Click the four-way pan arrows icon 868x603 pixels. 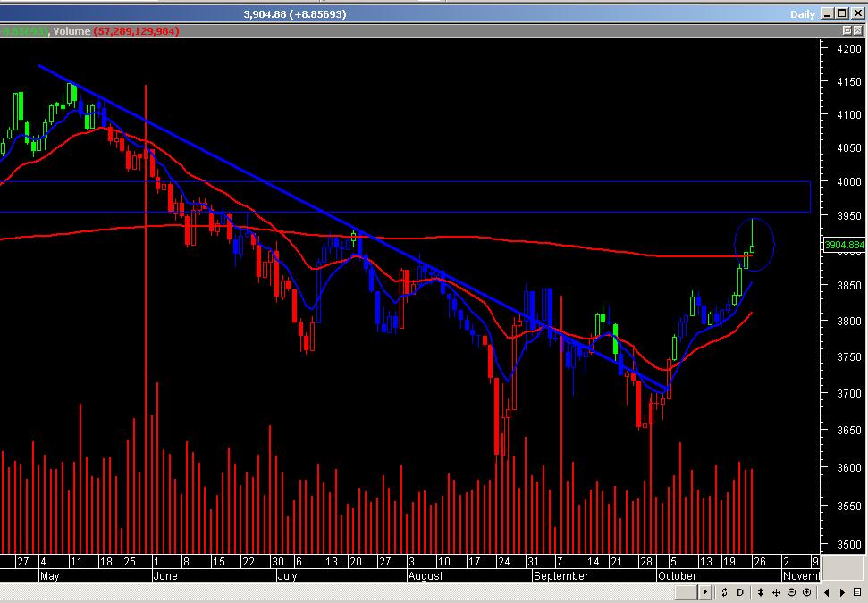pyautogui.click(x=776, y=592)
